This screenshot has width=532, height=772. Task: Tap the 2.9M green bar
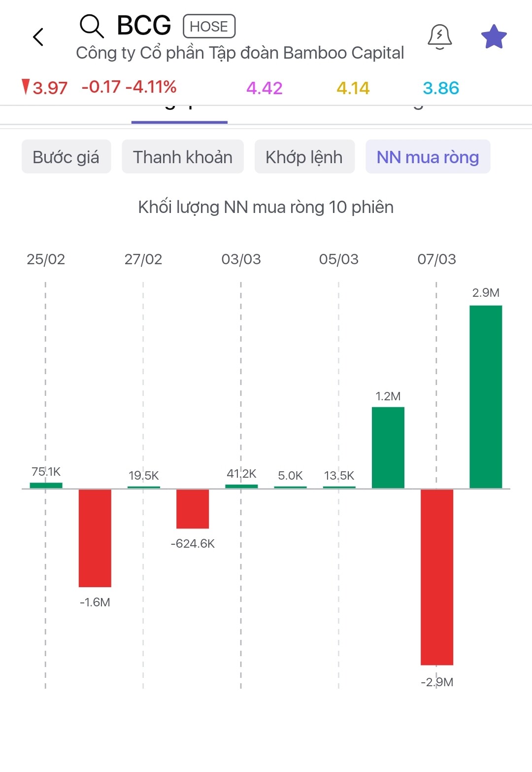tap(486, 396)
